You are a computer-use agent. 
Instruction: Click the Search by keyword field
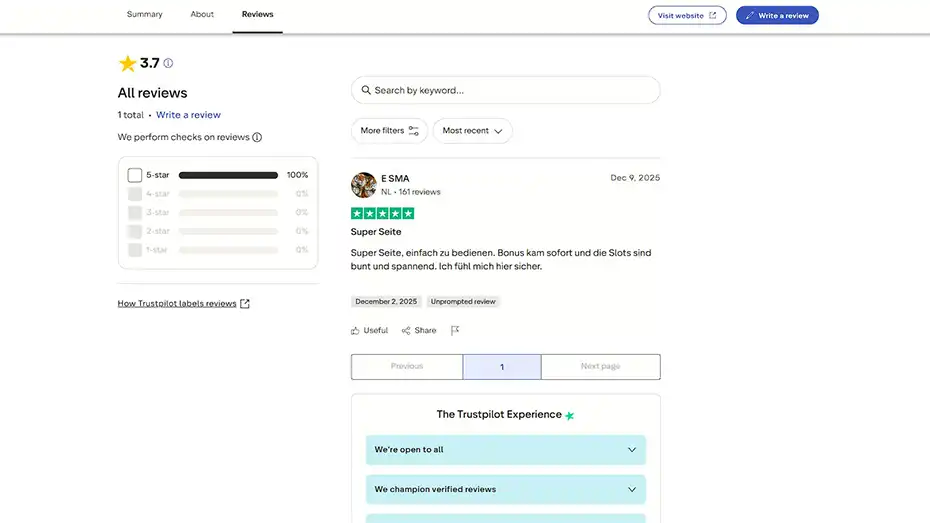505,90
